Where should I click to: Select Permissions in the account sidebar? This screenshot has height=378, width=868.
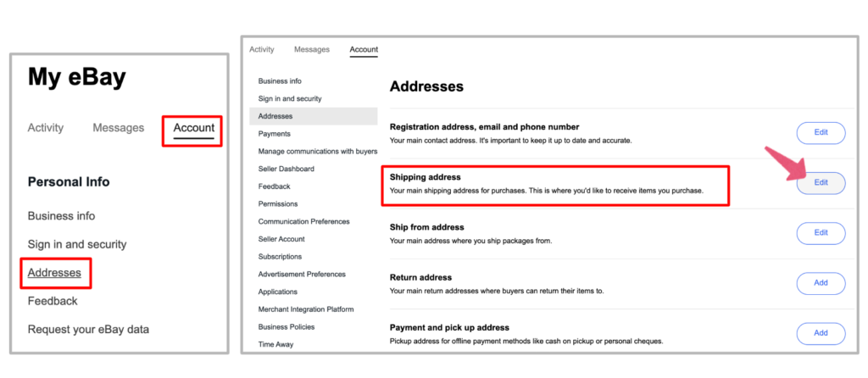[x=278, y=204]
